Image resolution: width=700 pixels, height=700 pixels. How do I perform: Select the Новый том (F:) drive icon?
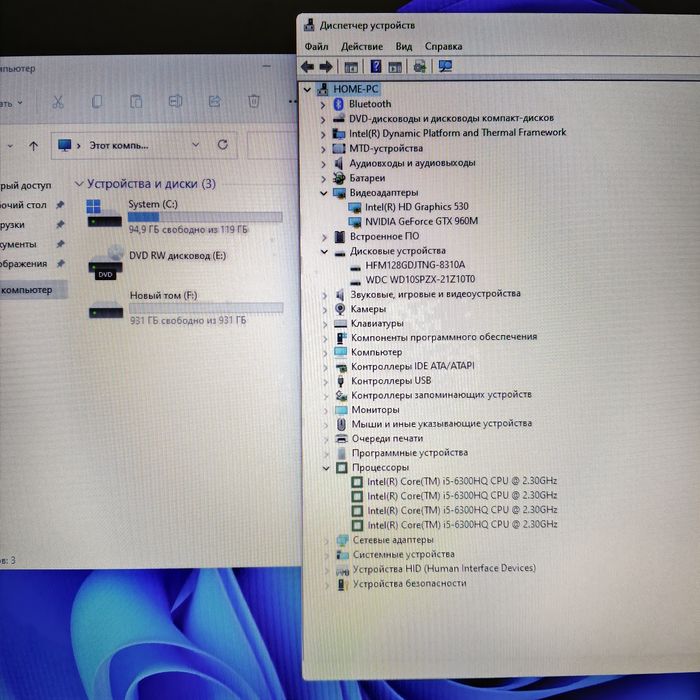click(106, 311)
